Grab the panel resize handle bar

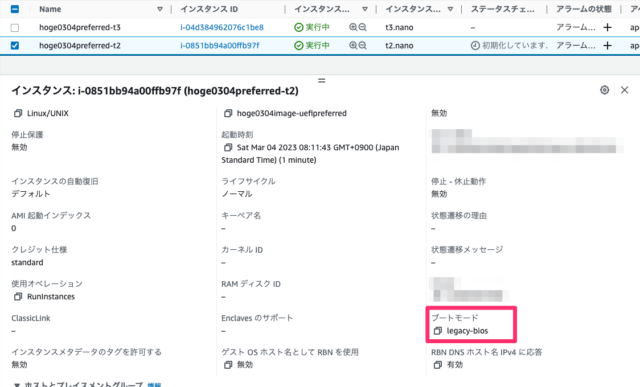coord(322,80)
